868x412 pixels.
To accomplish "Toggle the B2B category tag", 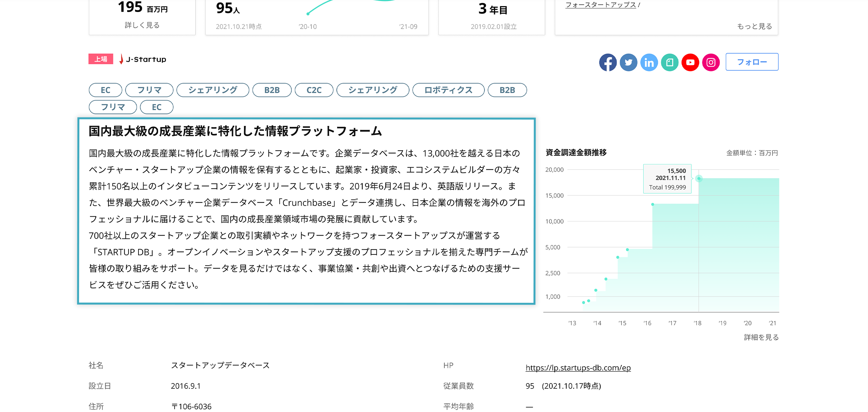I will coord(271,90).
